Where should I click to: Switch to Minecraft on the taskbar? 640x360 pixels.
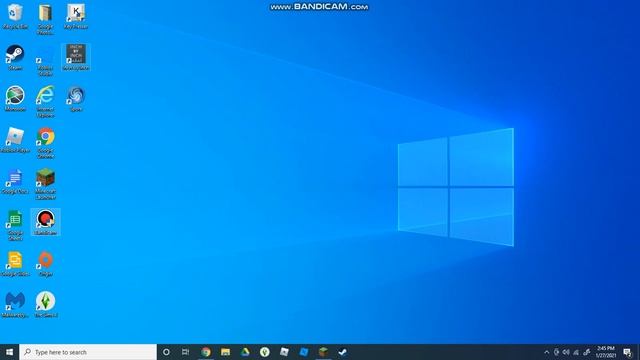[323, 352]
